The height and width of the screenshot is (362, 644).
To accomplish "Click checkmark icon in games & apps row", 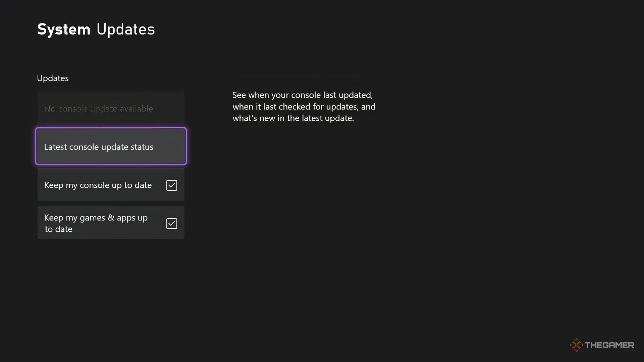I will [171, 224].
